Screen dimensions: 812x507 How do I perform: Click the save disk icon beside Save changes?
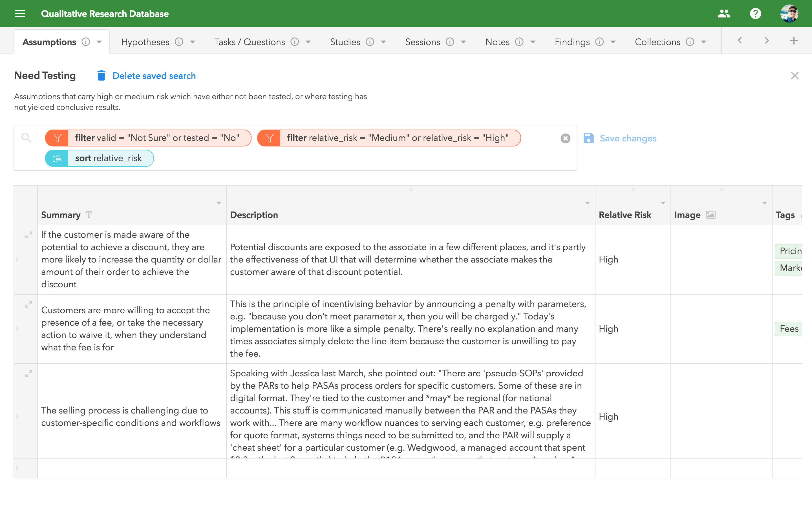point(589,138)
